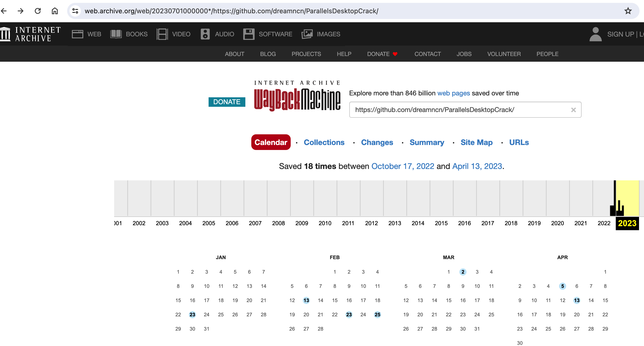This screenshot has width=644, height=346.
Task: Bookmark page with the star icon
Action: pos(628,11)
